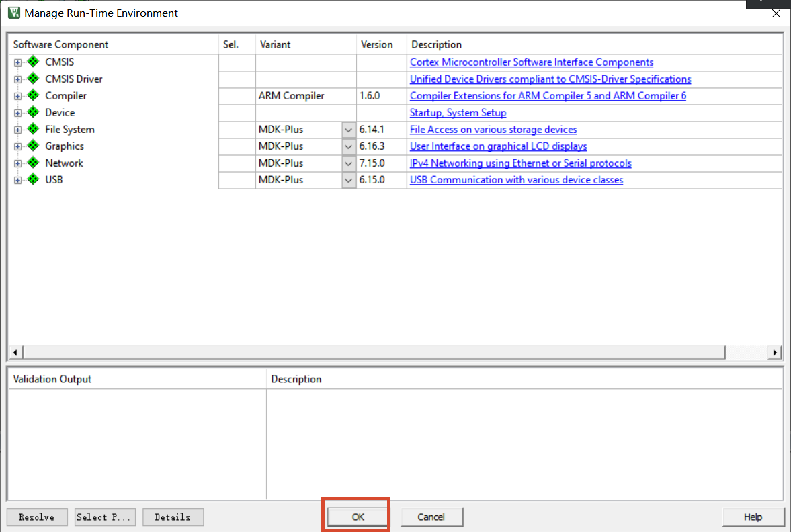Click the Select P... button
The image size is (791, 532).
tap(105, 517)
